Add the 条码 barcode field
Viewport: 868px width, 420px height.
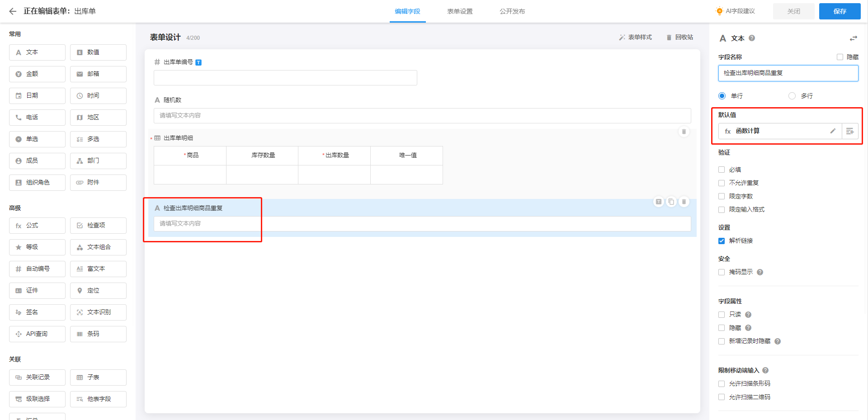(98, 334)
